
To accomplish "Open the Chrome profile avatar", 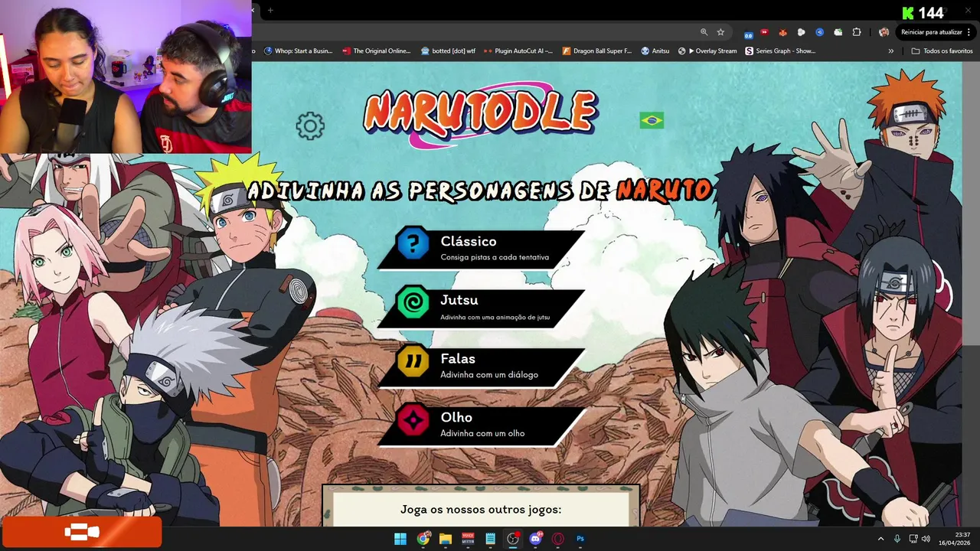I will pos(884,32).
